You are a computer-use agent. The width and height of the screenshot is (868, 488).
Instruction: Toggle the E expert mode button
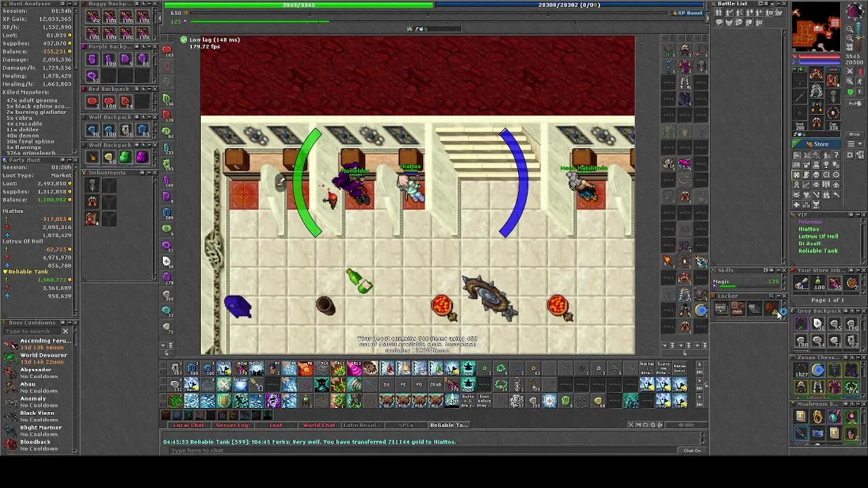pyautogui.click(x=860, y=92)
